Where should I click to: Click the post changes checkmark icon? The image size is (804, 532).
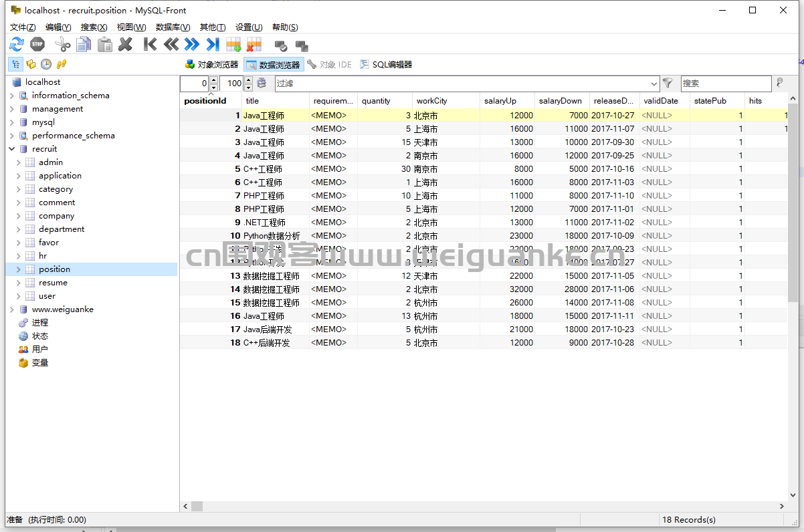[x=281, y=46]
